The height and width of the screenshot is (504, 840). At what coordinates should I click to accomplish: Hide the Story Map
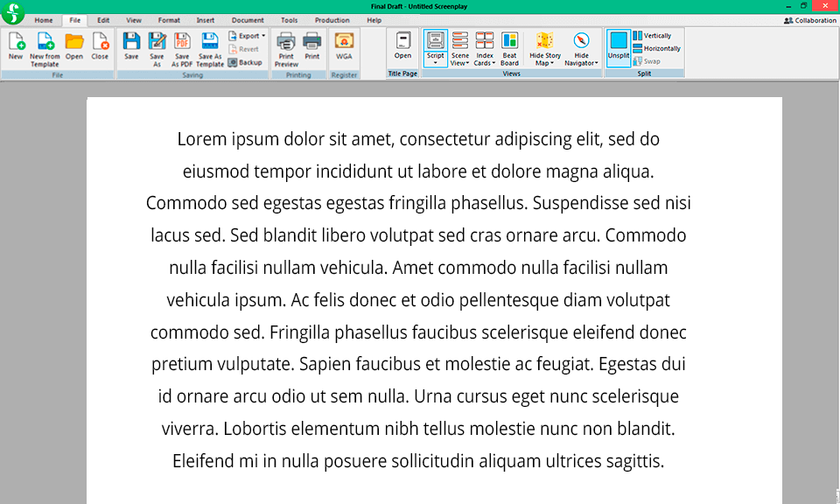pyautogui.click(x=544, y=48)
